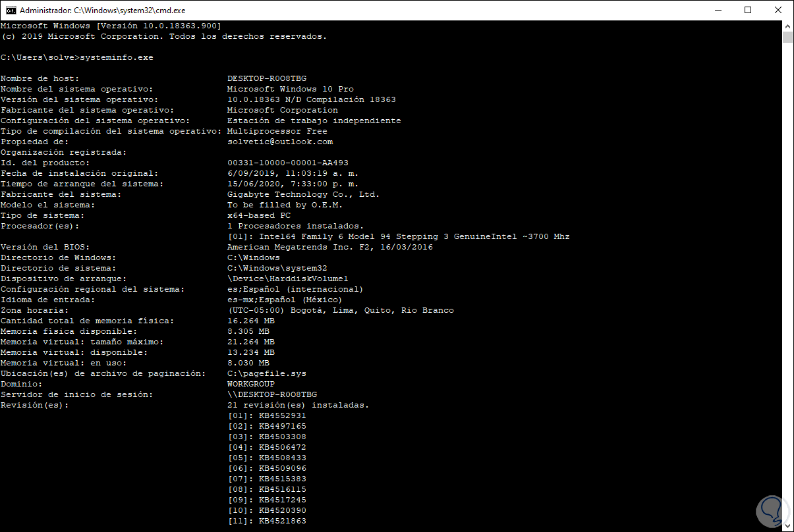794x532 pixels.
Task: Click Multiprocessor Free value
Action: pyautogui.click(x=277, y=131)
